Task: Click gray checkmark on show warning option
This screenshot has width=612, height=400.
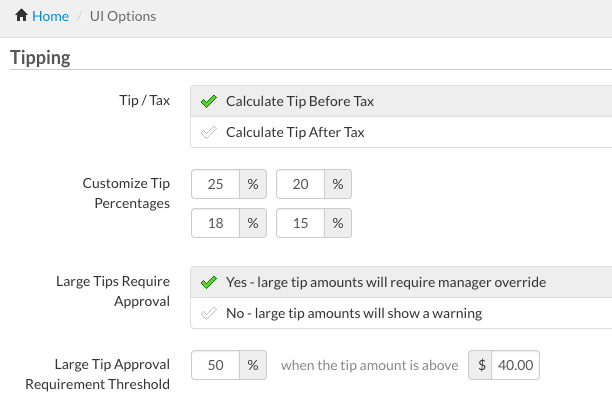Action: 209,313
